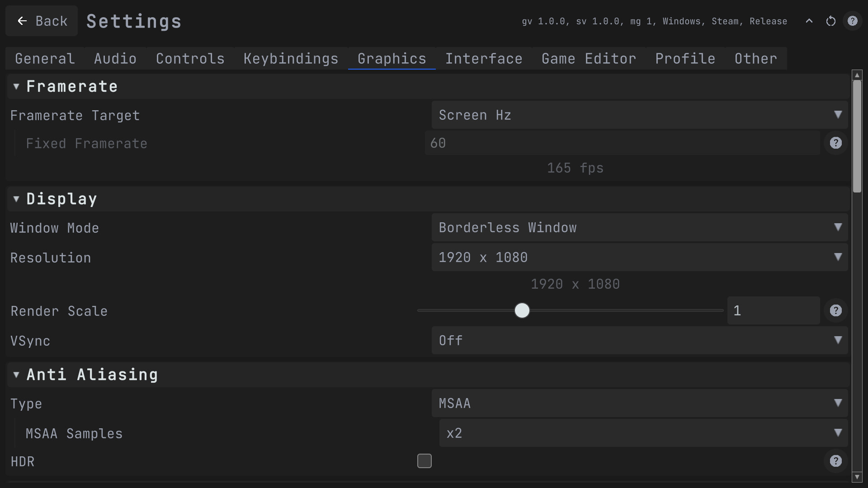Screen dimensions: 868x488
Task: Open help for Render Scale
Action: pyautogui.click(x=835, y=310)
